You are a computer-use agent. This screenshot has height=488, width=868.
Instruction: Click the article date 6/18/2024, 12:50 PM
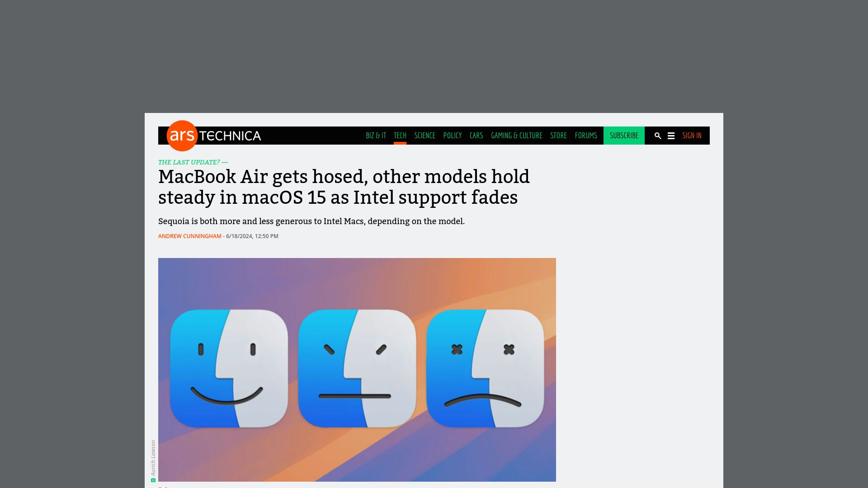(252, 236)
